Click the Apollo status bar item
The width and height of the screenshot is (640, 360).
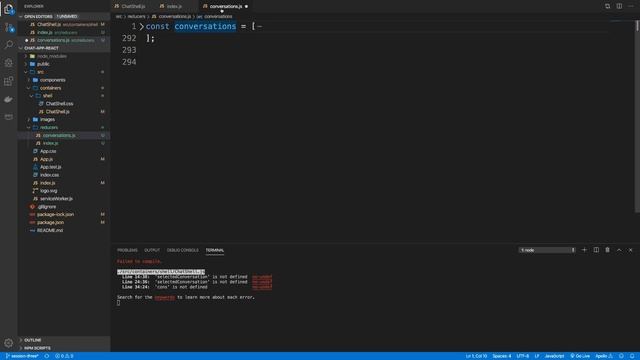(604, 356)
